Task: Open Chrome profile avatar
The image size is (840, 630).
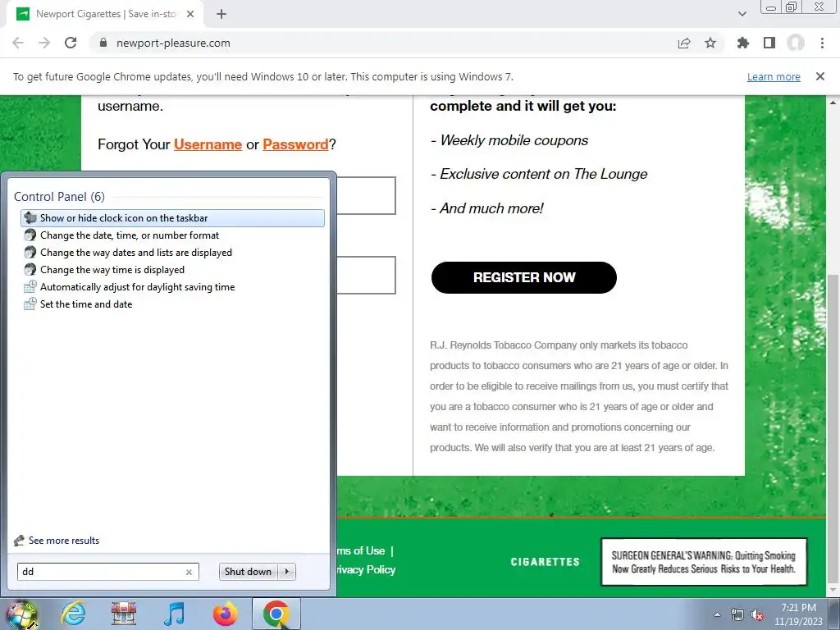Action: pos(796,43)
